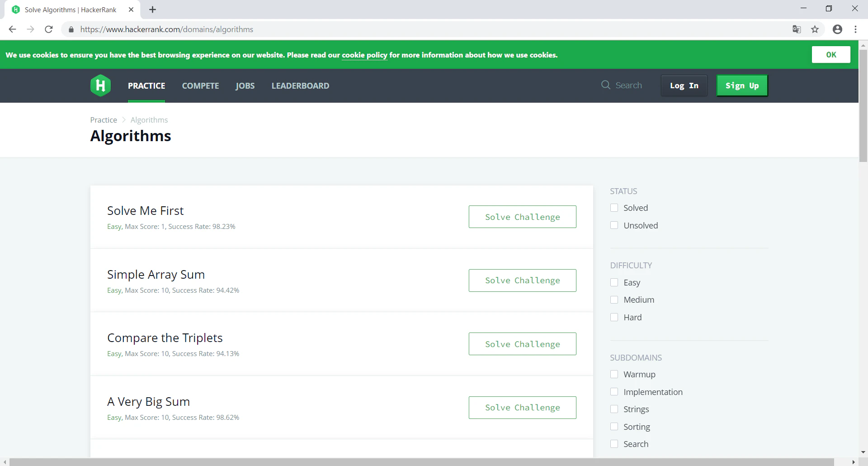
Task: Enable the Medium difficulty filter
Action: [x=614, y=300]
